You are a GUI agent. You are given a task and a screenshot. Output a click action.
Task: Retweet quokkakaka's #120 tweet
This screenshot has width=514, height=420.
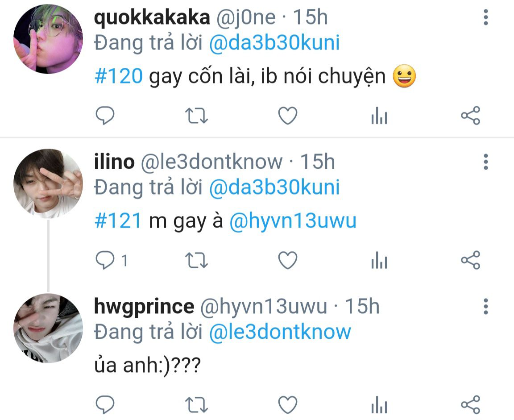coord(196,116)
